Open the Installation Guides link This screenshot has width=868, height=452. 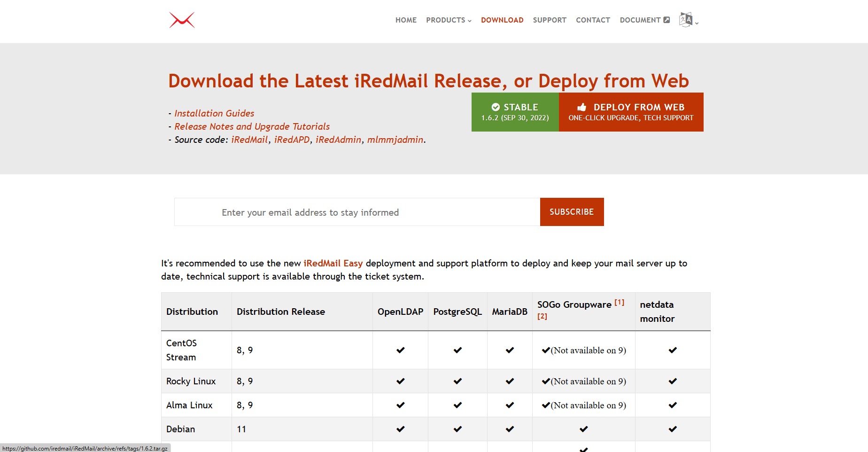click(214, 113)
